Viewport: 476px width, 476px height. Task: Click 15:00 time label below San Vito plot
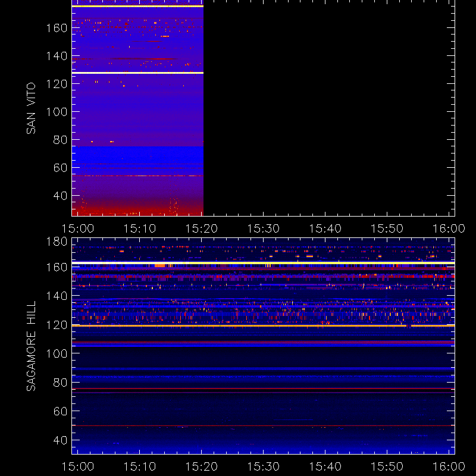click(x=78, y=228)
